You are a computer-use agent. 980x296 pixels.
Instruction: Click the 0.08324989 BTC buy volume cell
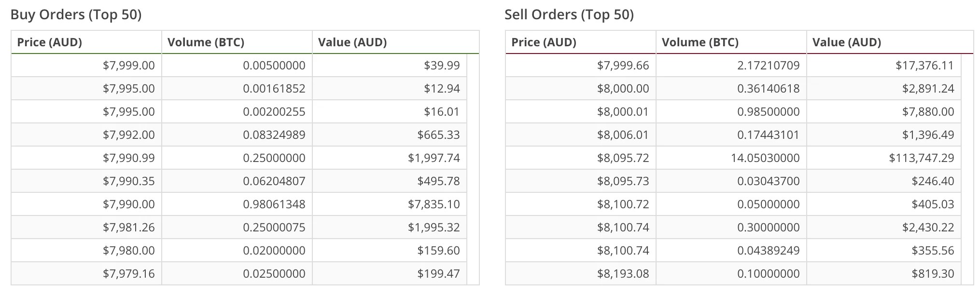274,135
